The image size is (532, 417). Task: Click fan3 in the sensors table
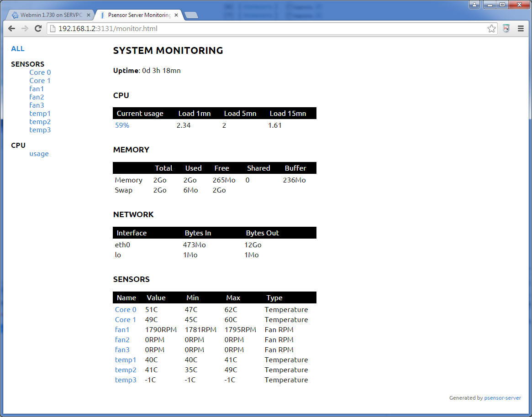(122, 349)
